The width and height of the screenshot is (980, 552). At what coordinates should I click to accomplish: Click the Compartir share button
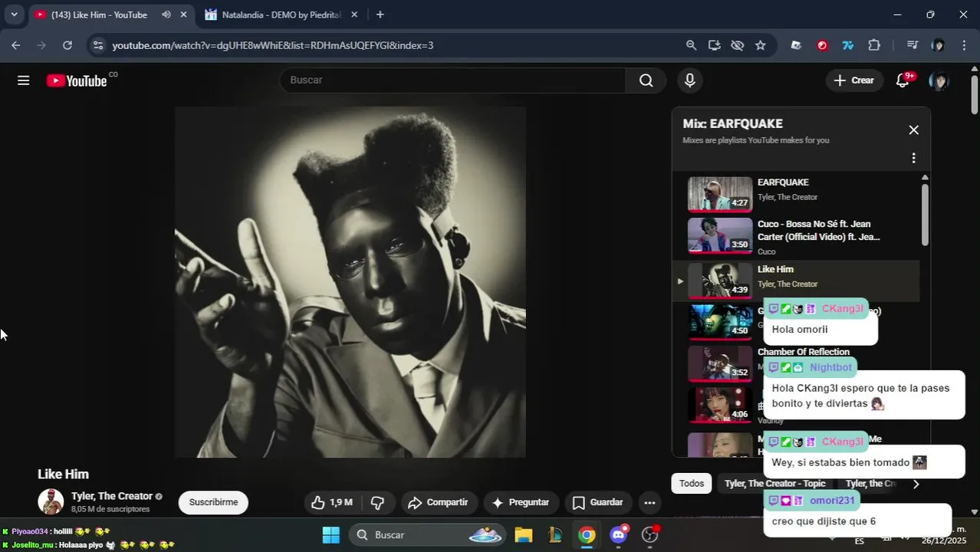(x=438, y=503)
